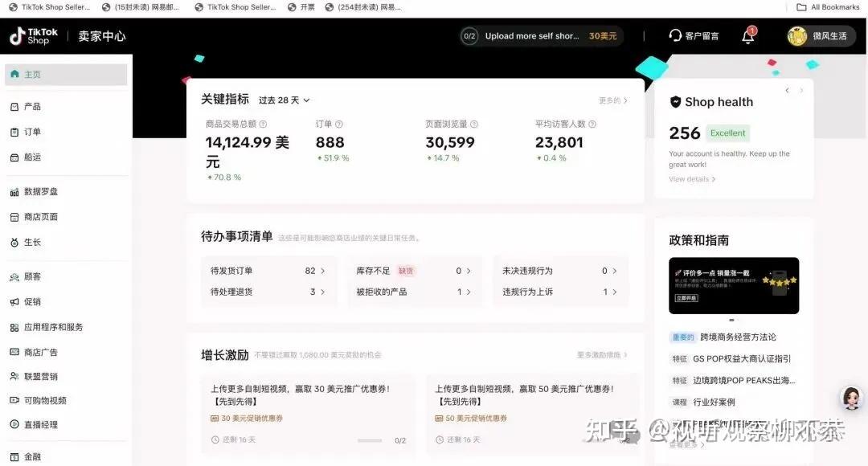The image size is (868, 466).
Task: Open 商店广告 from the sidebar
Action: [x=42, y=351]
